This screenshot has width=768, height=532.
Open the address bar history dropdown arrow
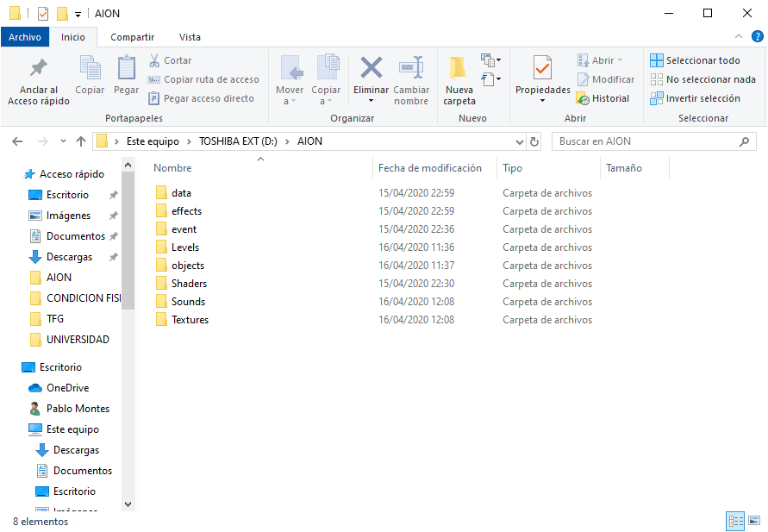coord(519,141)
